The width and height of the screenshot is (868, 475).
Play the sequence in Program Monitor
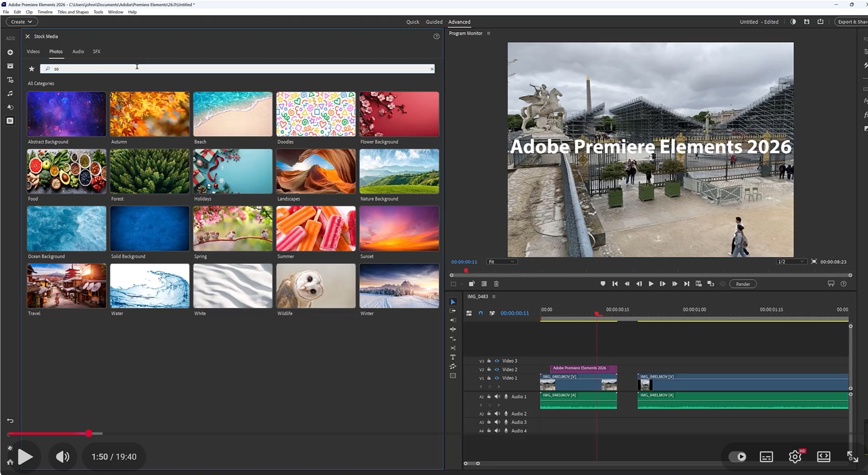pyautogui.click(x=651, y=284)
